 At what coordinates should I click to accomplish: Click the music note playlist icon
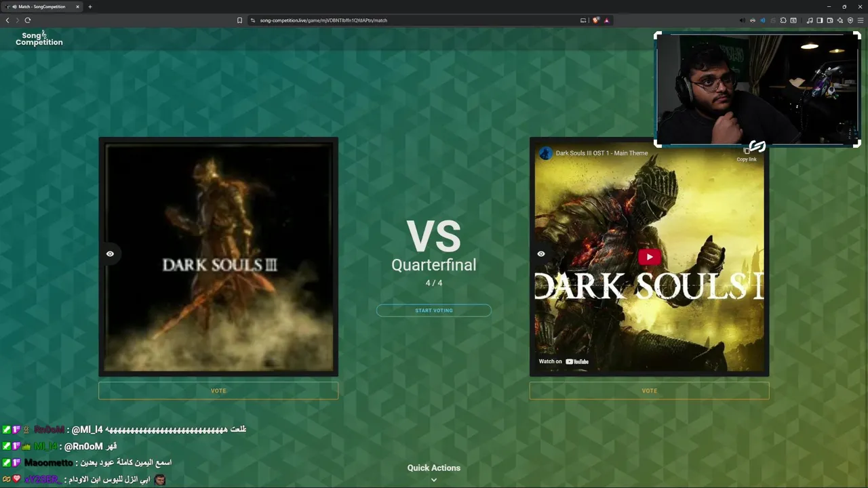click(x=810, y=20)
